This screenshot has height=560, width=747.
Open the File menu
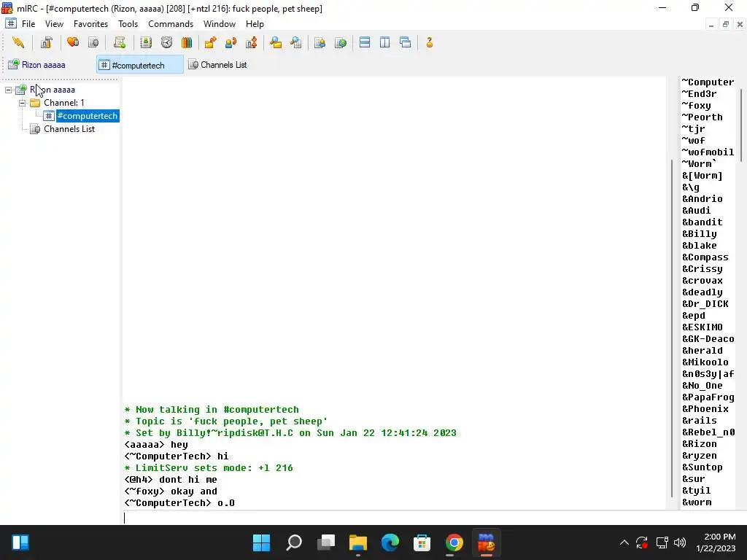[28, 24]
